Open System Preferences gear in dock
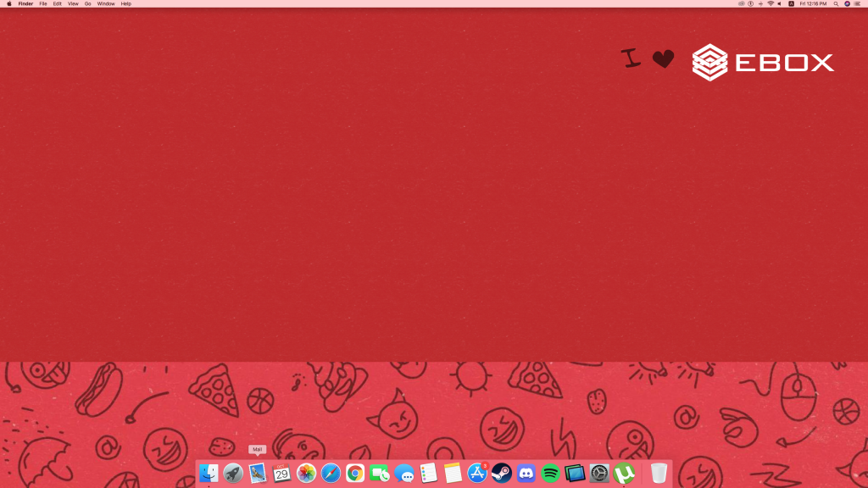 (x=599, y=473)
